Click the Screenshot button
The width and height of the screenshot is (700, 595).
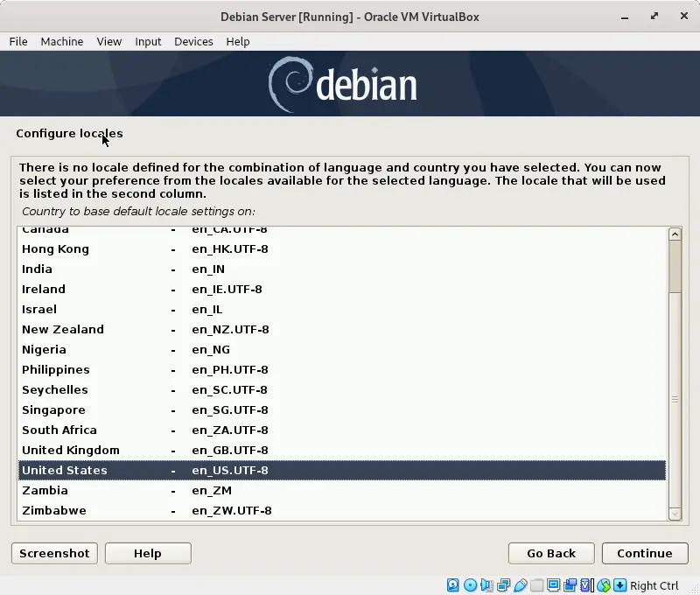point(54,554)
